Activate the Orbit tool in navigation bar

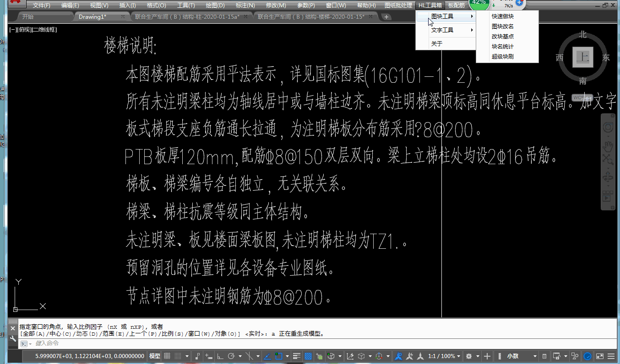608,177
